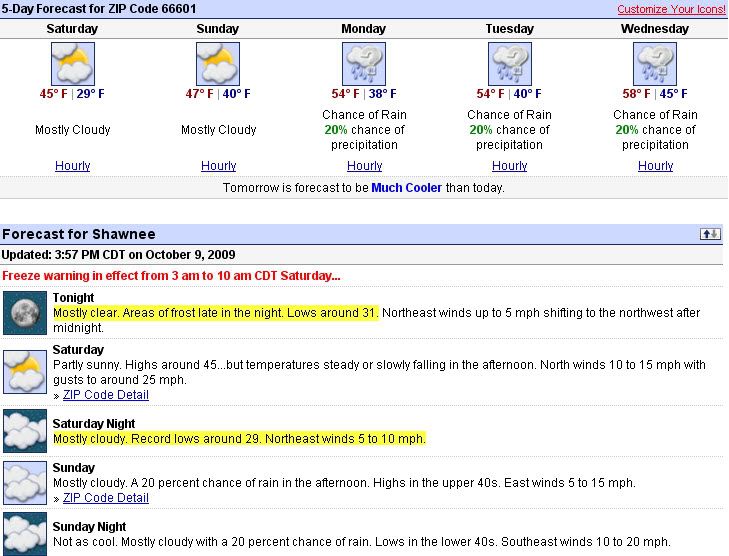Click Wednesday's 20% precipitation value
The width and height of the screenshot is (729, 556).
point(627,130)
